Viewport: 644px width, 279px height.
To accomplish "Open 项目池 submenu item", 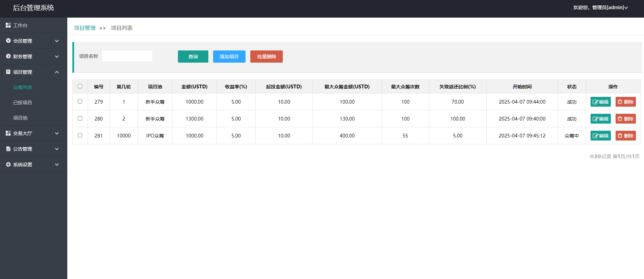I will pyautogui.click(x=20, y=118).
